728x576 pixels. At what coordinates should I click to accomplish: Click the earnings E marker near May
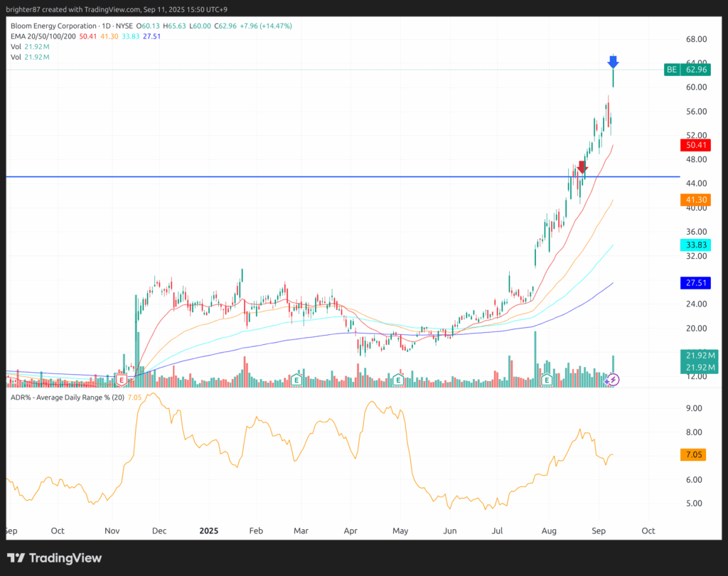(398, 380)
